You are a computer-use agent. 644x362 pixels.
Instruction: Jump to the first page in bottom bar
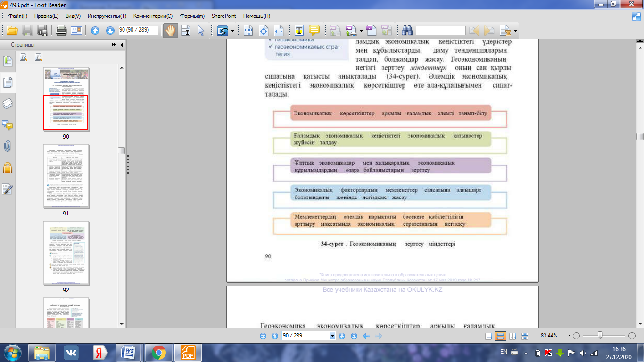(263, 336)
